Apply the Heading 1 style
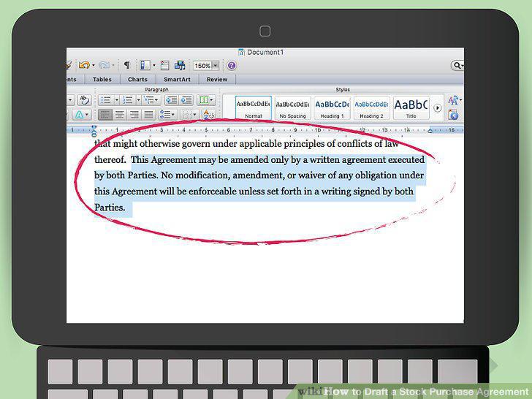This screenshot has width=532, height=399. tap(332, 107)
